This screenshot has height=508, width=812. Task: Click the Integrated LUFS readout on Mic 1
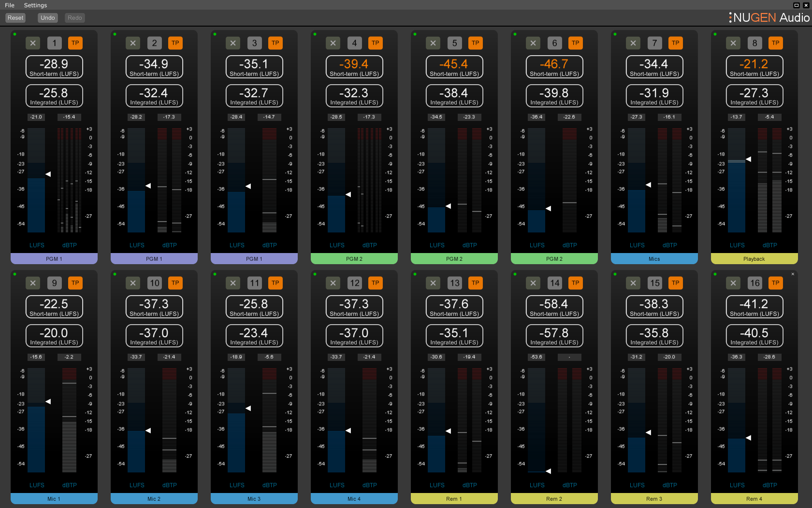pos(54,335)
